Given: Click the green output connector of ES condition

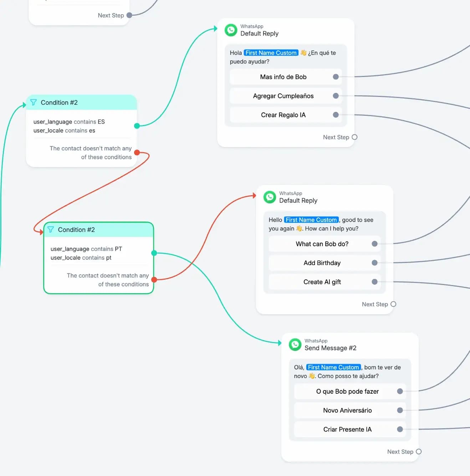Looking at the screenshot, I should (x=137, y=126).
